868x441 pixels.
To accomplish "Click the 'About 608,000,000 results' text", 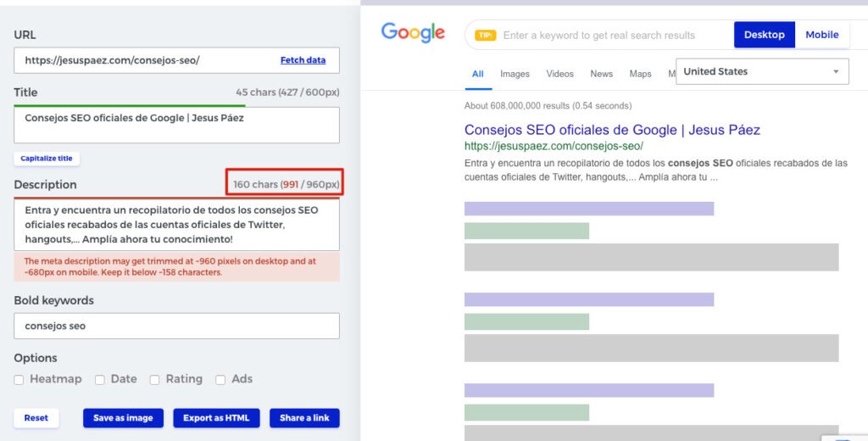I will click(x=548, y=105).
